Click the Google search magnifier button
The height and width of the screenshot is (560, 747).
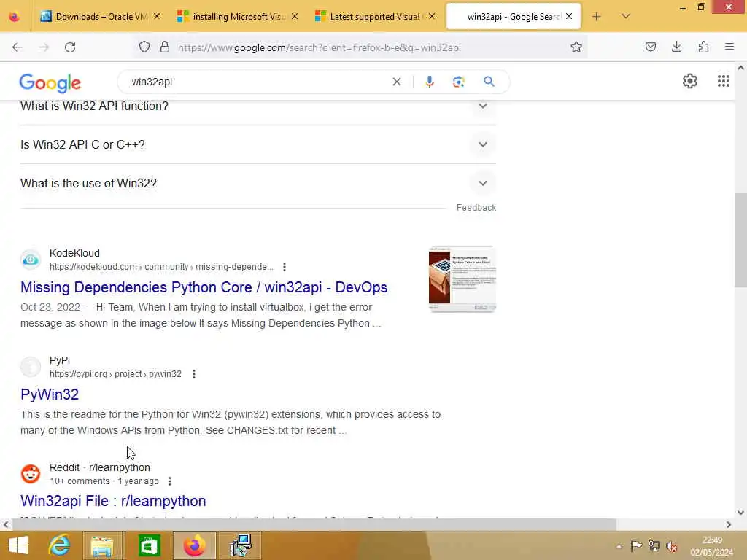tap(489, 82)
